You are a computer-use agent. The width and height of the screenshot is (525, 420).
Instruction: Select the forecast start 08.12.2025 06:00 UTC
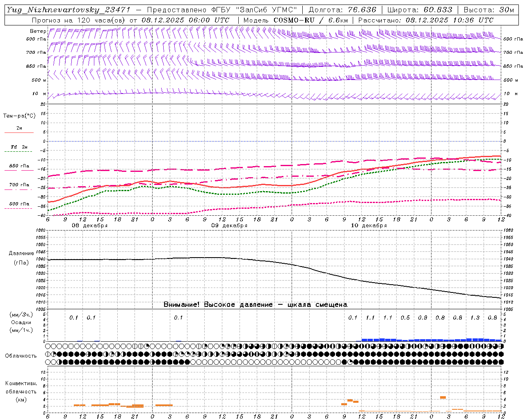(x=185, y=20)
